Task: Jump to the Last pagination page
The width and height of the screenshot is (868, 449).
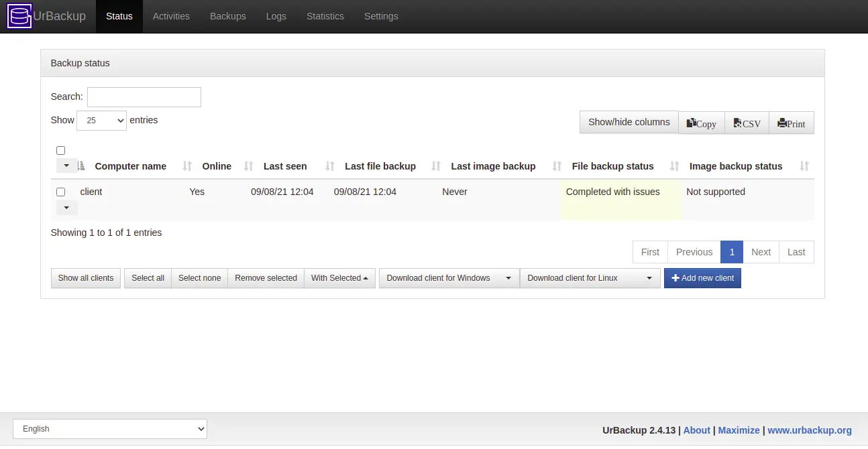Action: tap(796, 252)
